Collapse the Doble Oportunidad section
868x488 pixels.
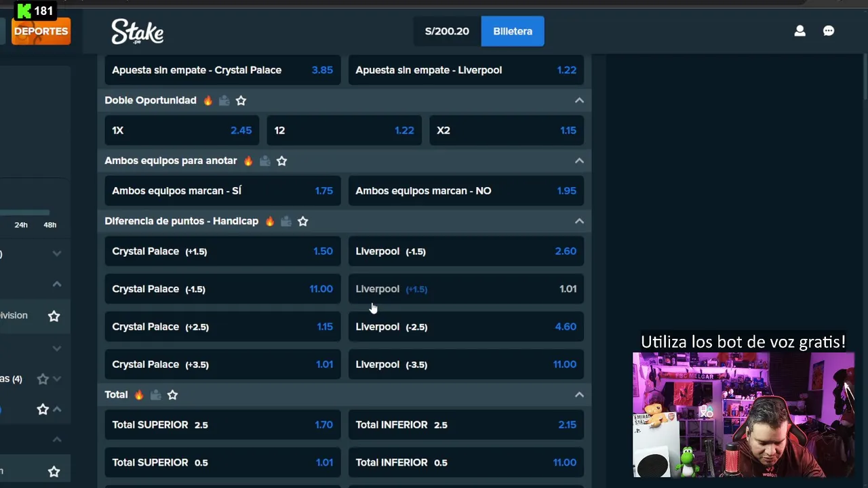(579, 100)
